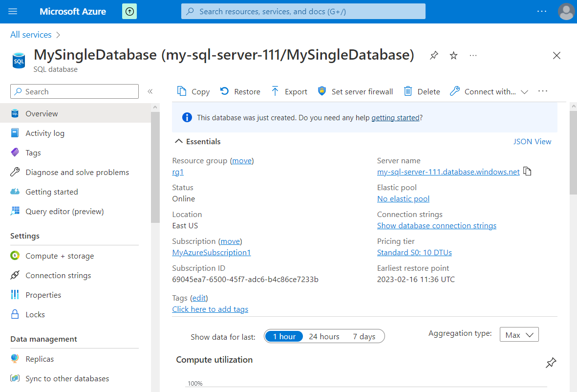Viewport: 577px width, 392px height.
Task: Open the my-sql-server-111.database.windows.net link
Action: point(448,172)
